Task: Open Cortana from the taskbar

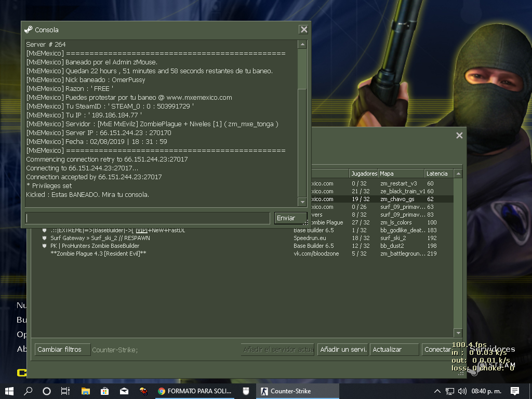Action: tap(47, 391)
